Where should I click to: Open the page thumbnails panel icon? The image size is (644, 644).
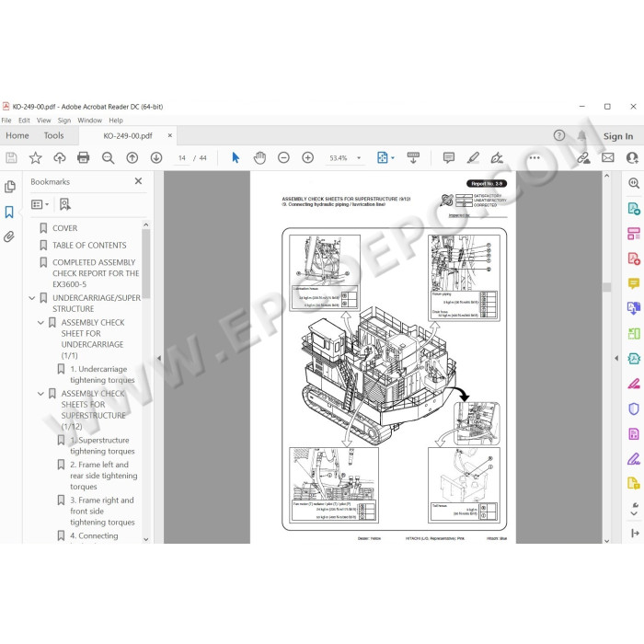(x=10, y=187)
